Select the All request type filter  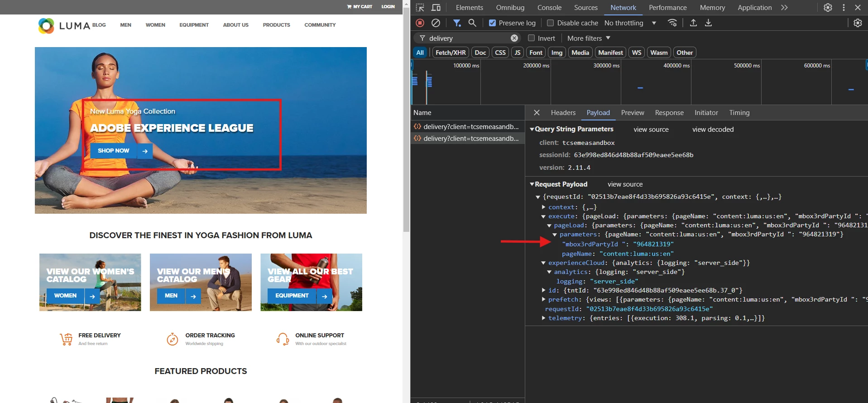[420, 53]
